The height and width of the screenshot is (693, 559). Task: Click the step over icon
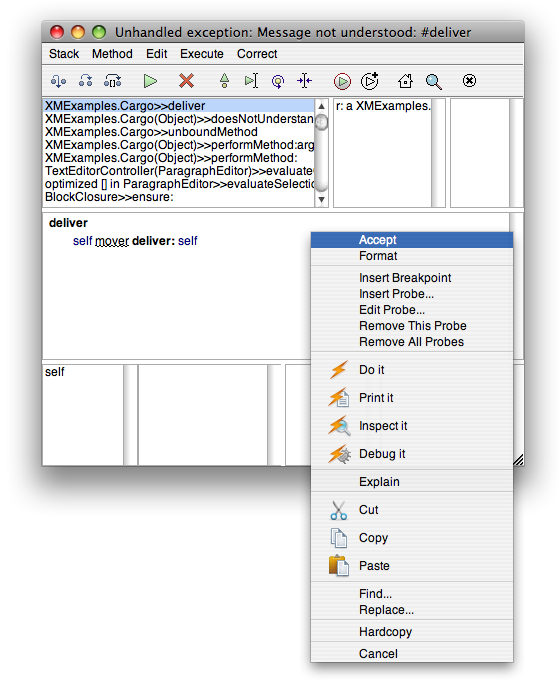click(x=85, y=81)
